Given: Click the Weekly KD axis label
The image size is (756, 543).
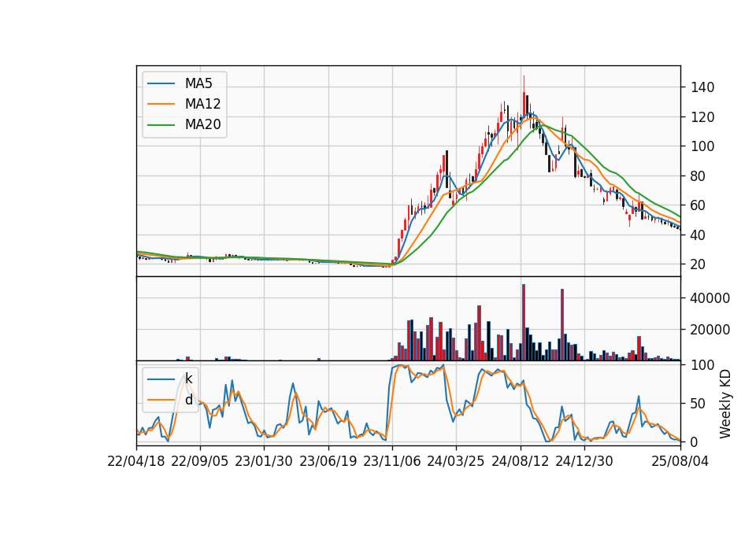Looking at the screenshot, I should point(724,404).
